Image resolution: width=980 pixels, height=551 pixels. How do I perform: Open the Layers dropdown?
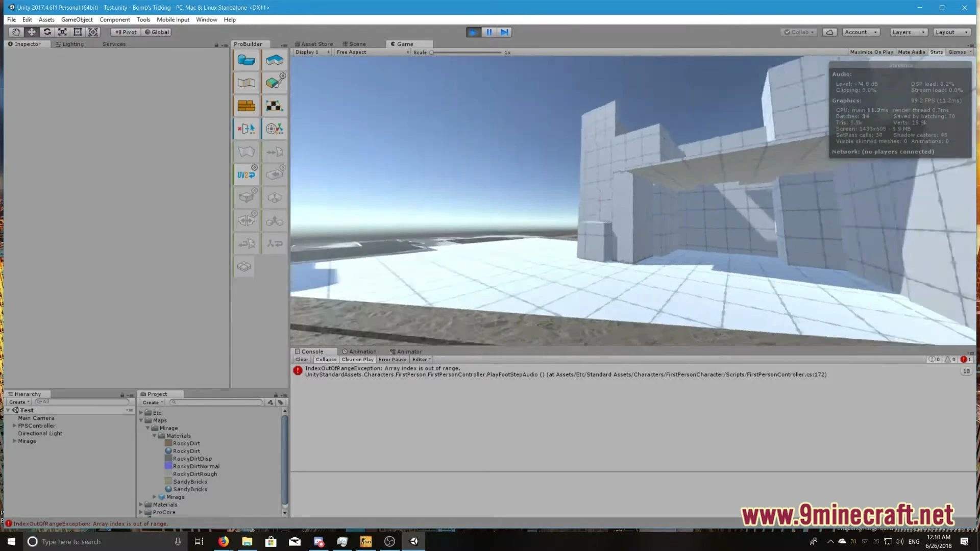[909, 32]
